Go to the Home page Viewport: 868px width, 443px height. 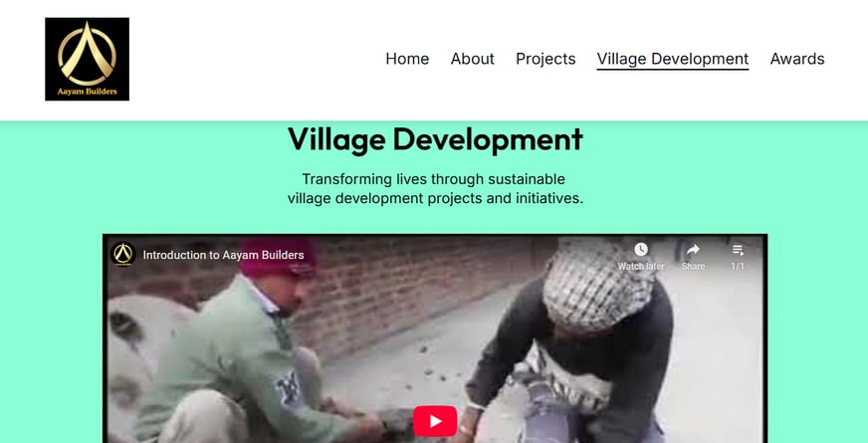click(x=407, y=59)
